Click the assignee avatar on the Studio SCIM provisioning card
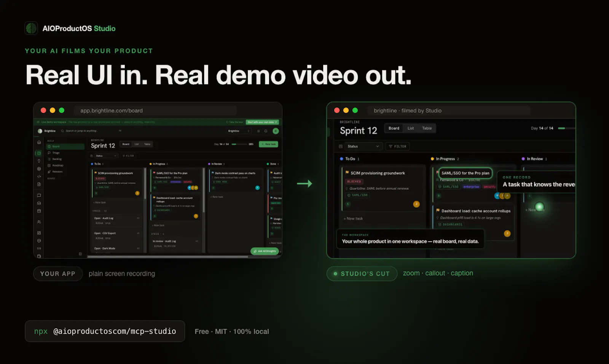 pos(416,204)
